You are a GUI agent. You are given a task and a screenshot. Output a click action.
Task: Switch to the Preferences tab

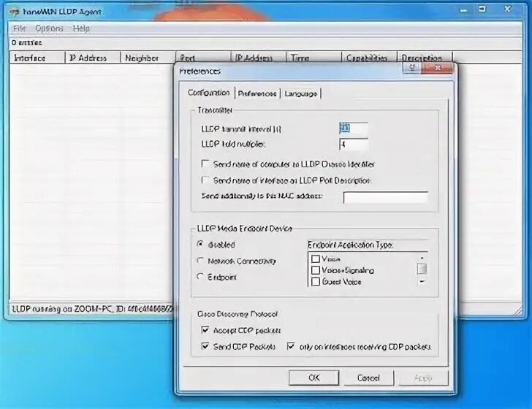coord(257,93)
